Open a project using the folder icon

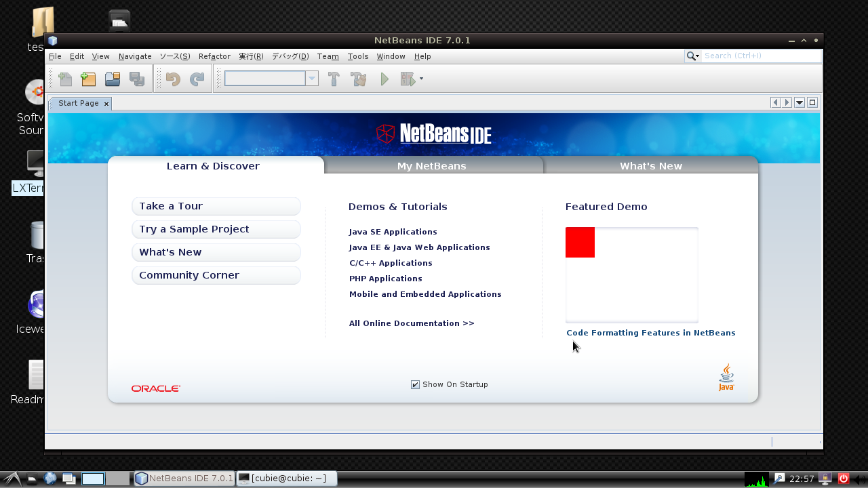pyautogui.click(x=113, y=79)
